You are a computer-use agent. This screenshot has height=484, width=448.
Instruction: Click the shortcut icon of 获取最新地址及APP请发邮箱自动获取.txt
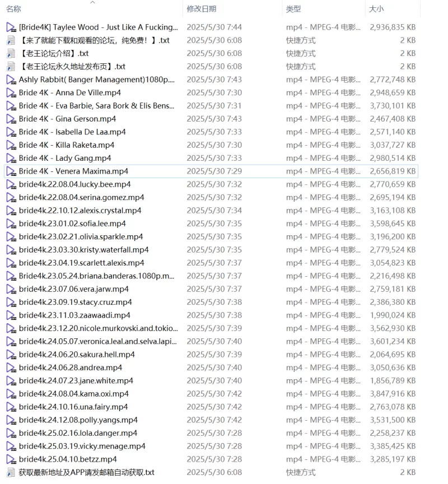pos(11,472)
